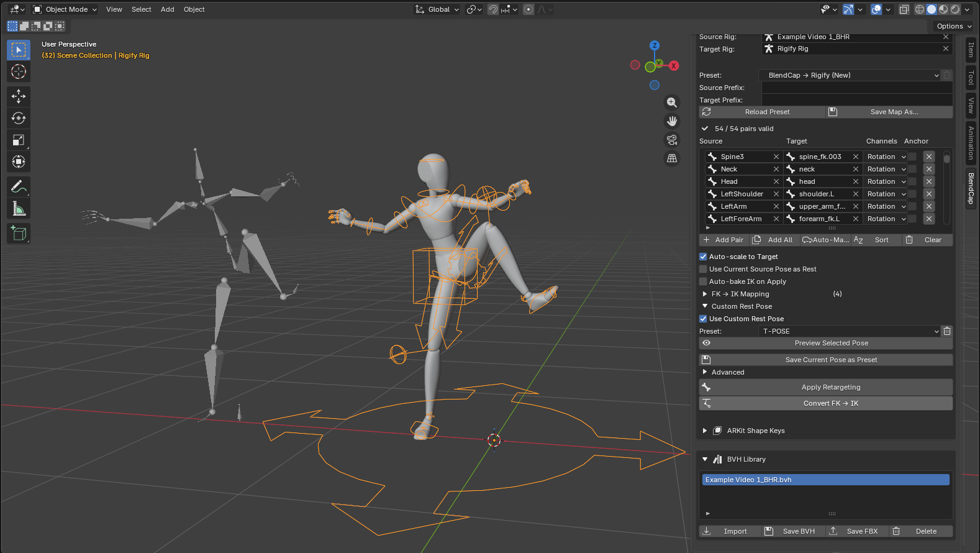This screenshot has width=980, height=553.
Task: Activate the Annotate tool
Action: point(19,186)
